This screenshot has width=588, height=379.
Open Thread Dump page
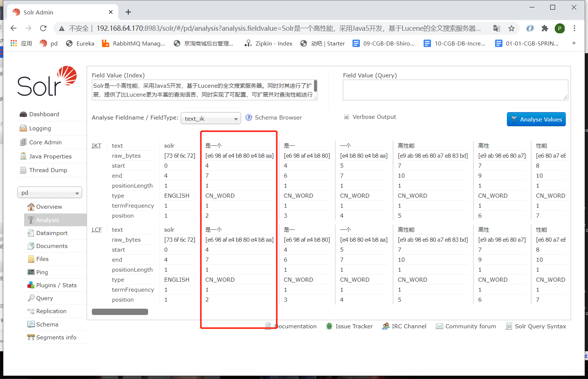coord(48,170)
